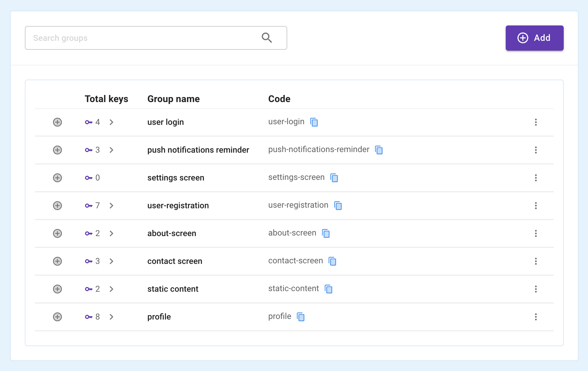Open the three-dot menu for static content
Image resolution: width=588 pixels, height=371 pixels.
[536, 289]
